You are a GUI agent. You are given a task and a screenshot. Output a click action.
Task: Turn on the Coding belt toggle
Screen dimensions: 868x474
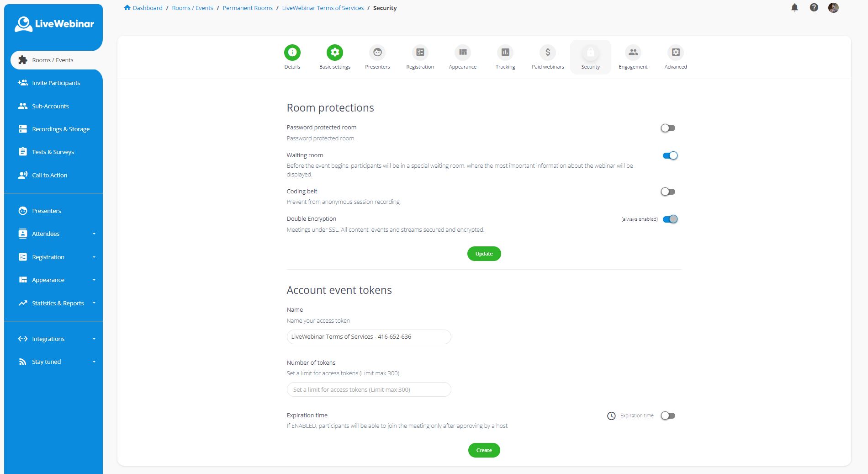(x=668, y=192)
